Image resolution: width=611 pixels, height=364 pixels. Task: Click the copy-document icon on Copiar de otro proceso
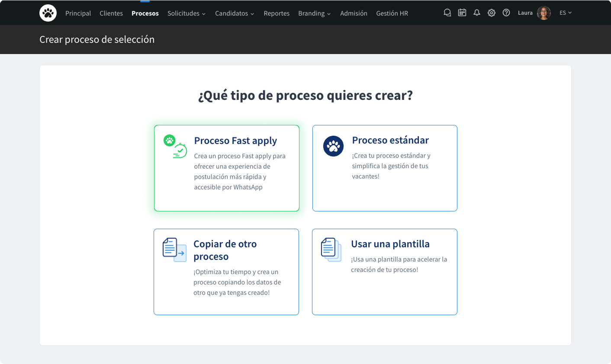coord(174,249)
